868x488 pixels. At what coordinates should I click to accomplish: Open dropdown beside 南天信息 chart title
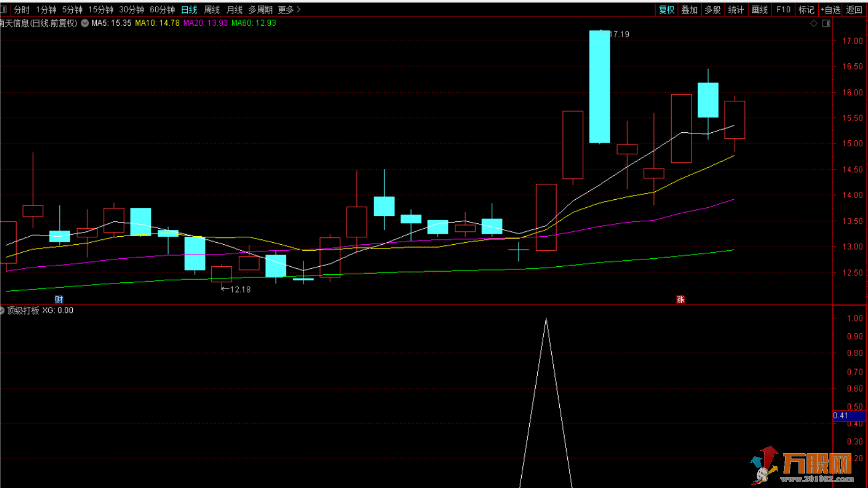coord(85,23)
